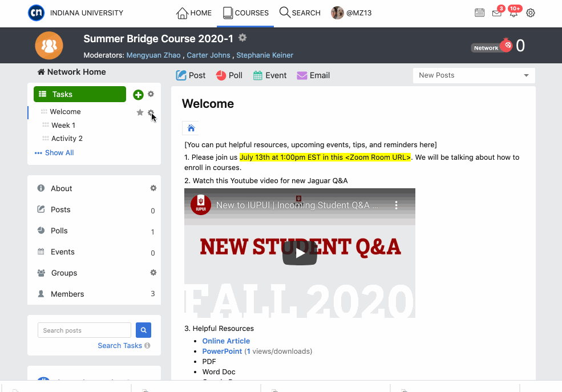Click the video title New to IUPUI
Screen dimensions: 562x392
tap(297, 205)
